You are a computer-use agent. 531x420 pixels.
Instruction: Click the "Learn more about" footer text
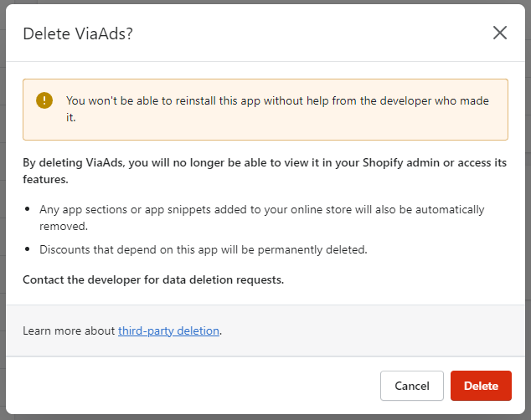coord(69,330)
